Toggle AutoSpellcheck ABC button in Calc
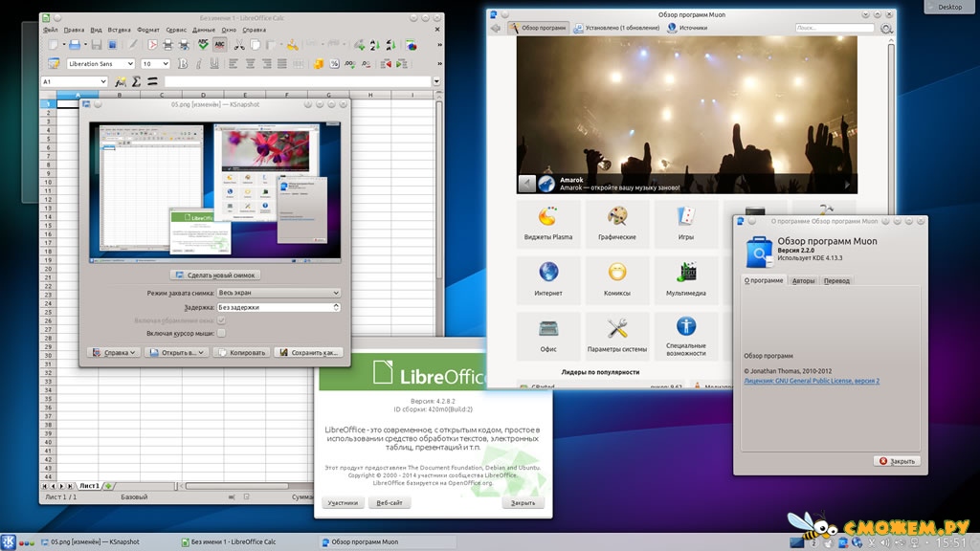This screenshot has width=980, height=551. coord(220,45)
